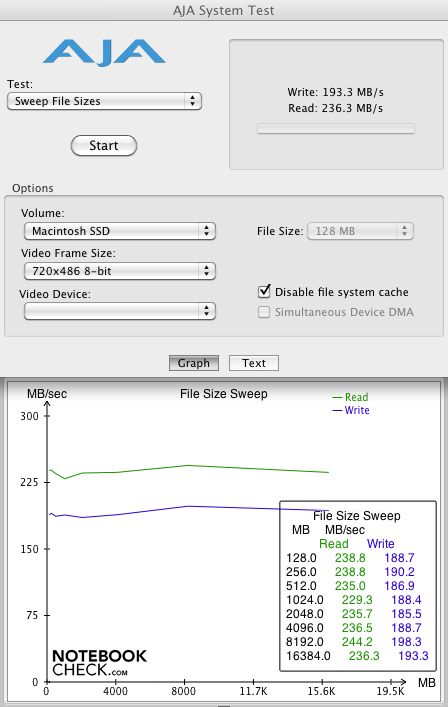
Task: Open the Video Frame Size dropdown
Action: [x=119, y=271]
